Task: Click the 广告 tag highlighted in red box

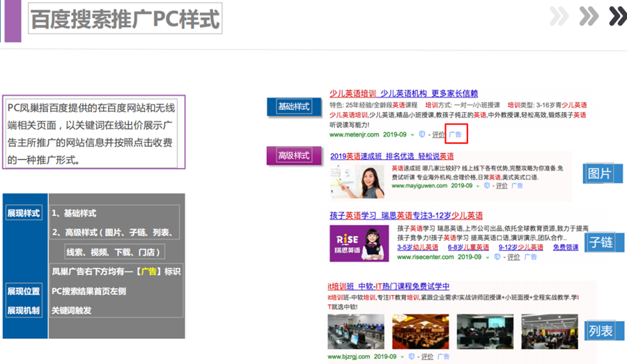Action: point(456,134)
